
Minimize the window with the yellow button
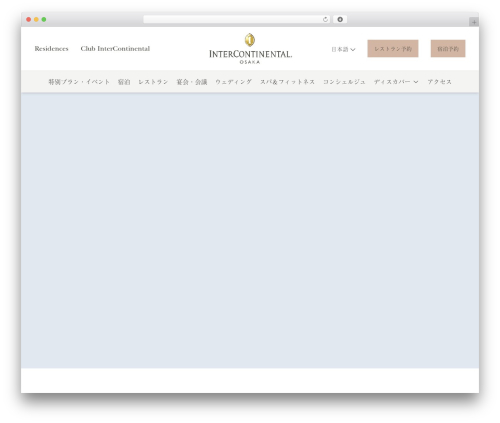36,19
